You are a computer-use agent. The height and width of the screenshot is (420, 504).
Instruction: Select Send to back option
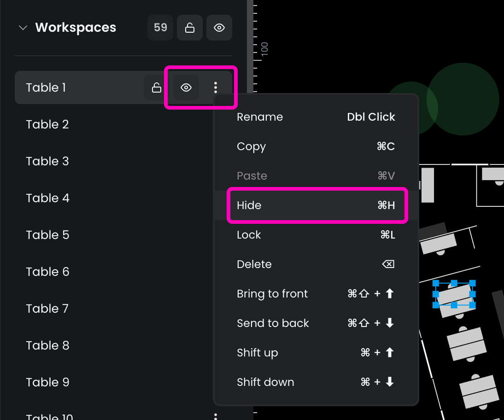click(x=316, y=323)
